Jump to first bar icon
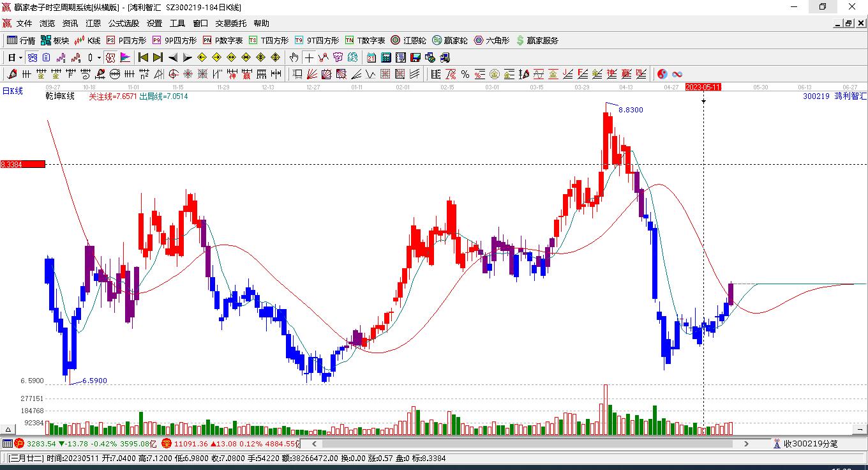Image resolution: width=868 pixels, height=470 pixels. tap(143, 57)
